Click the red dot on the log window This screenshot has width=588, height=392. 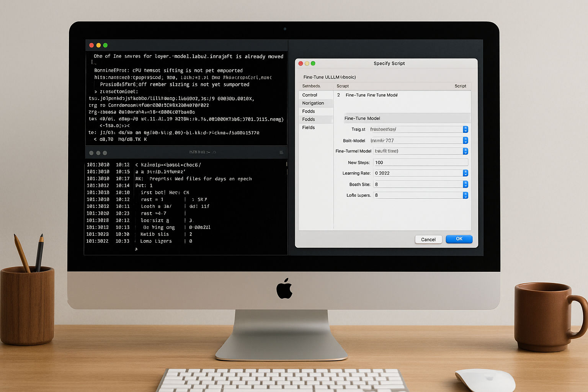coord(91,152)
